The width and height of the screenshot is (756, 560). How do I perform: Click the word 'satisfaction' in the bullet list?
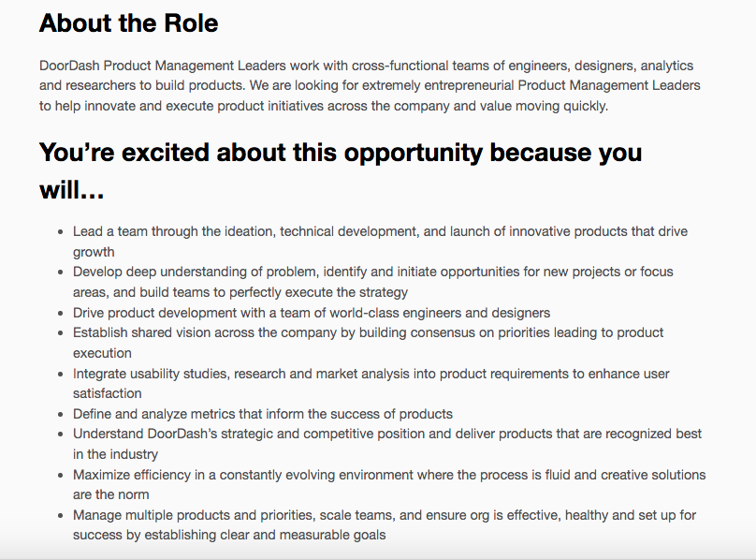107,393
